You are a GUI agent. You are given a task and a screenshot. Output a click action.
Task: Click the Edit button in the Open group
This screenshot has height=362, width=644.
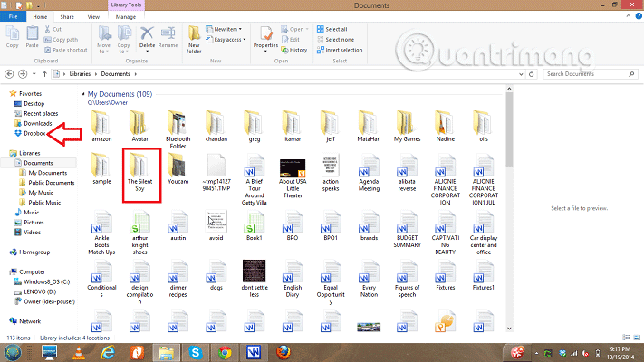pos(291,40)
